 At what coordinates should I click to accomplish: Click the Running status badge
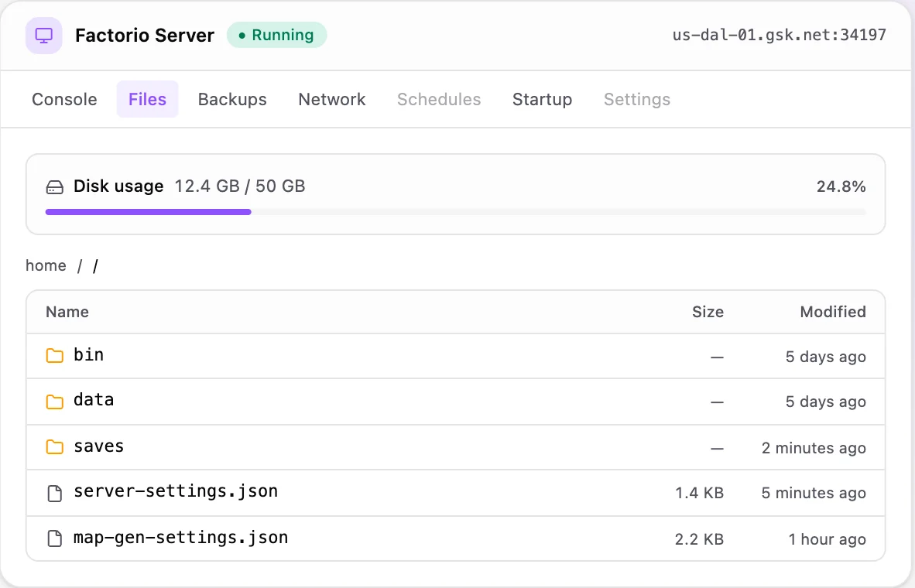(x=276, y=35)
